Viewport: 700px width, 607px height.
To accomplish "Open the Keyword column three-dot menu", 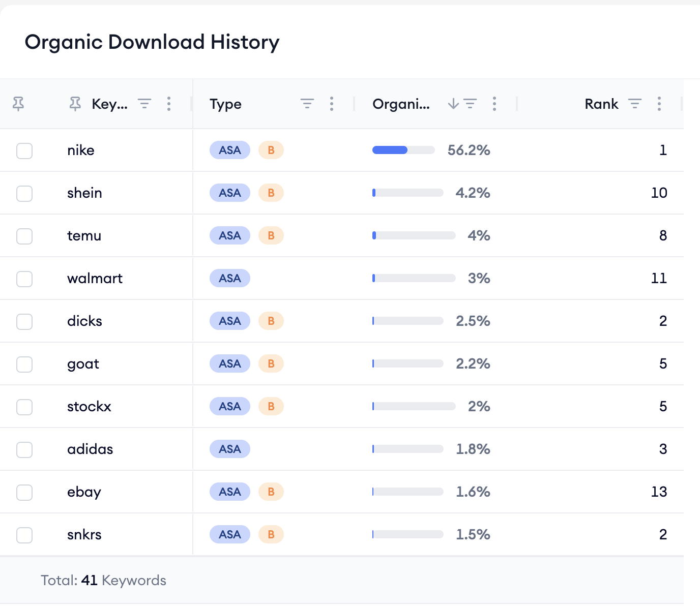I will (x=169, y=104).
